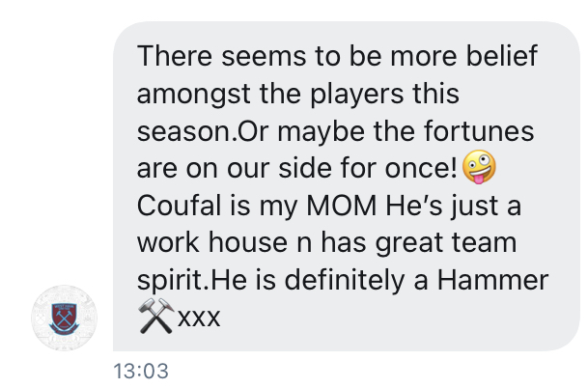Click the words "great team" in message
588x388 pixels.
tap(446, 243)
